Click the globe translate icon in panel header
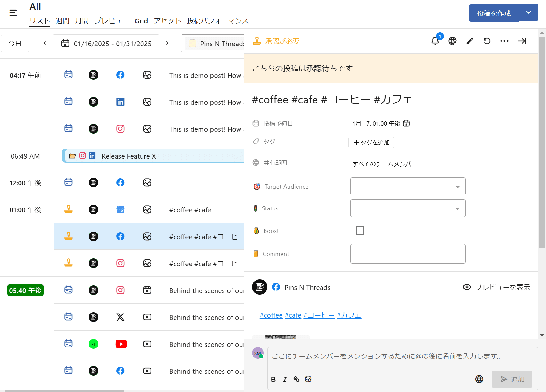The height and width of the screenshot is (392, 546). (x=452, y=41)
